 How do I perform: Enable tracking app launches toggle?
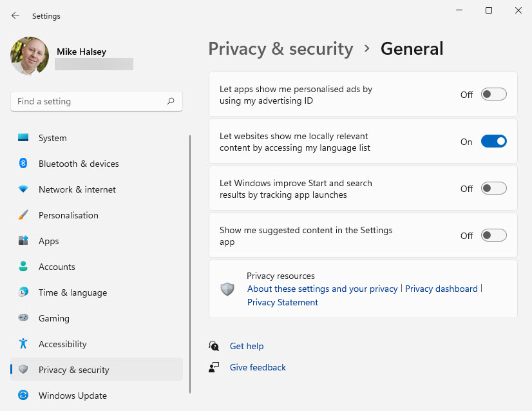tap(494, 189)
